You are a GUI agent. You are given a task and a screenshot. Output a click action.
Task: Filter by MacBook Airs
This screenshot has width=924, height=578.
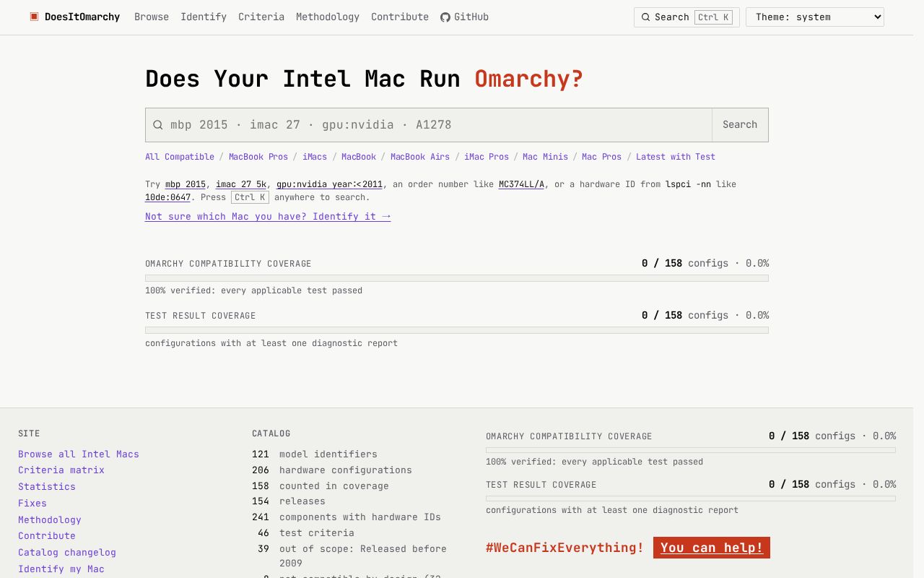[420, 157]
